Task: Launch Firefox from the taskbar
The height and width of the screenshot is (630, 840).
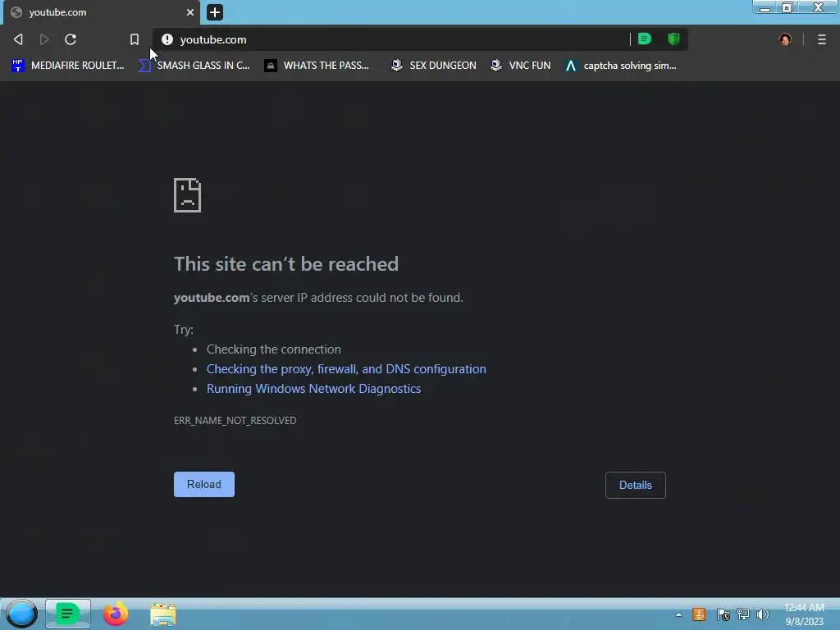Action: tap(115, 614)
